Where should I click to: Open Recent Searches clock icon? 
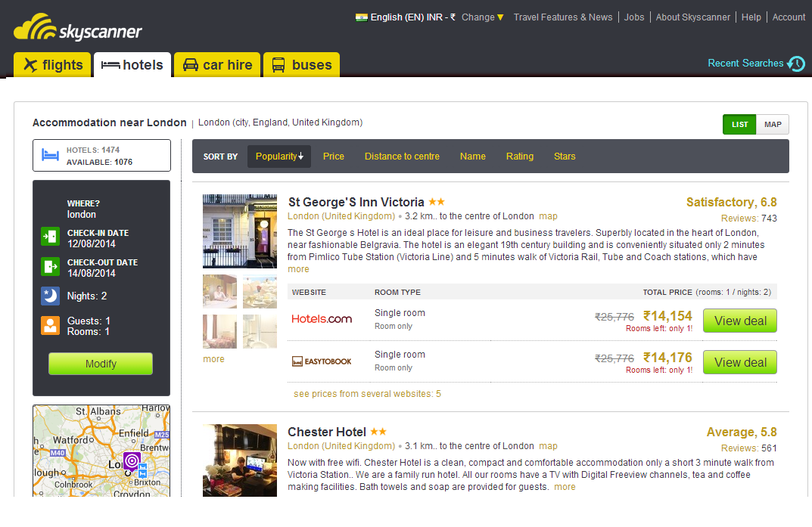[x=796, y=64]
